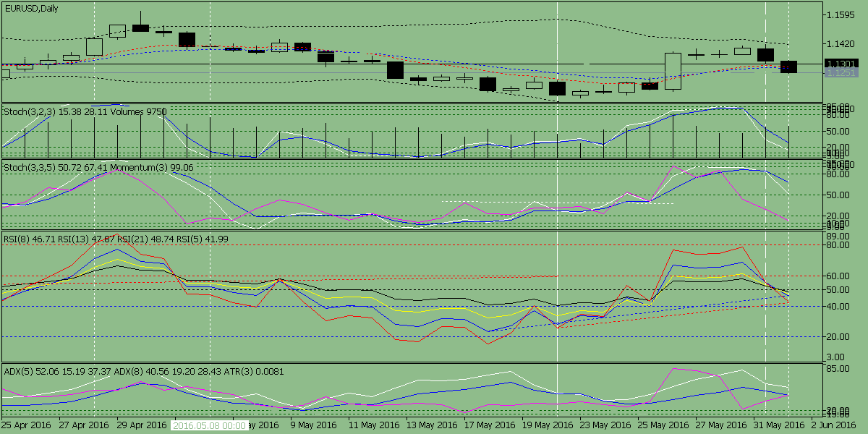Click the EURUSD,Daily chart title
The image size is (868, 434).
click(33, 9)
